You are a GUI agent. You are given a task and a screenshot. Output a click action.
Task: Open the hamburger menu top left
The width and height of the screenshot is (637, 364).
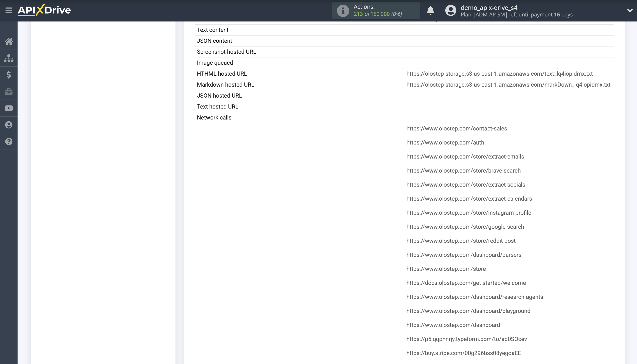coord(9,10)
